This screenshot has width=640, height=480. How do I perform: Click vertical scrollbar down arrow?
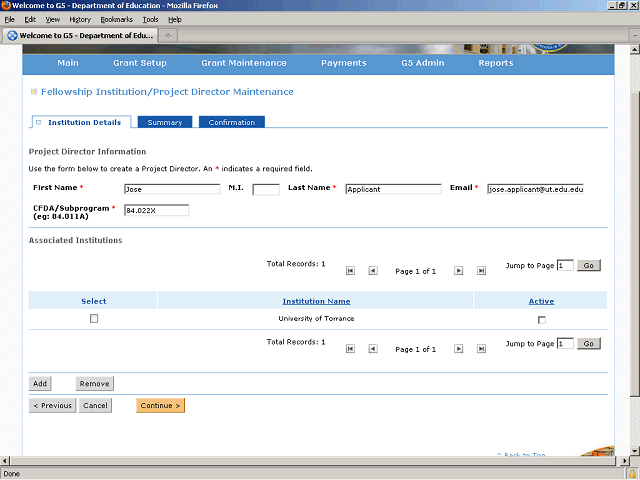[635, 451]
